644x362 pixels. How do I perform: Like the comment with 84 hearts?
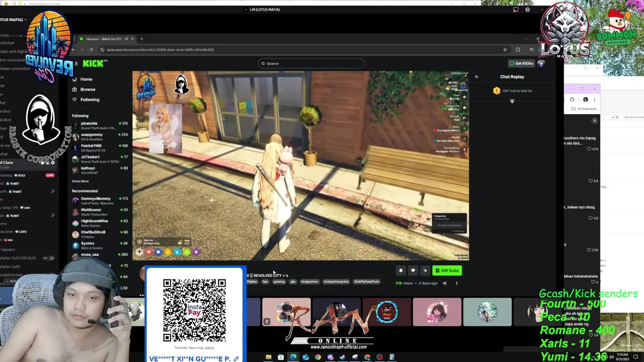click(x=590, y=181)
